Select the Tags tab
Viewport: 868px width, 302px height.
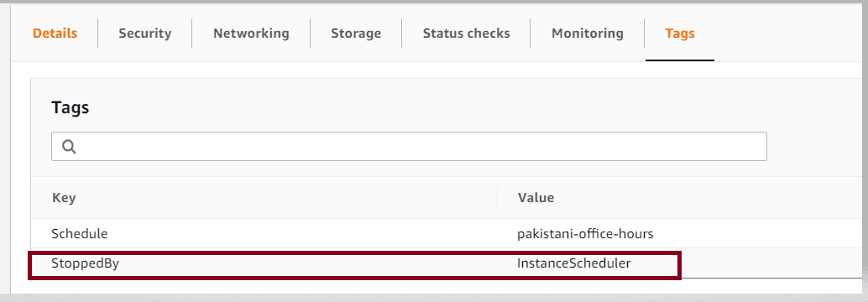(680, 34)
